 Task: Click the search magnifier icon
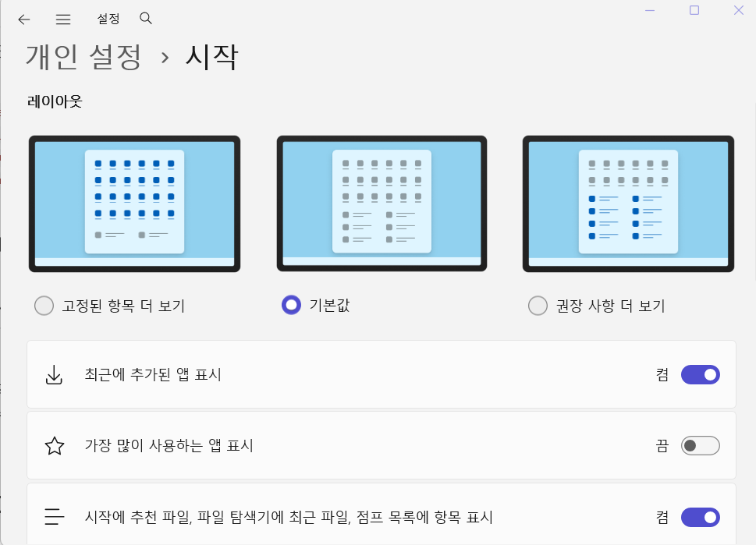coord(145,18)
